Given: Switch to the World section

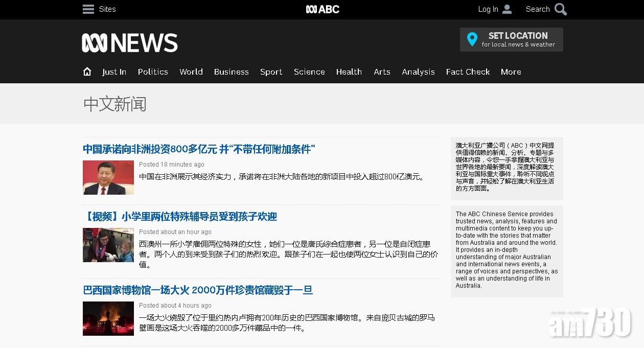Looking at the screenshot, I should point(191,72).
